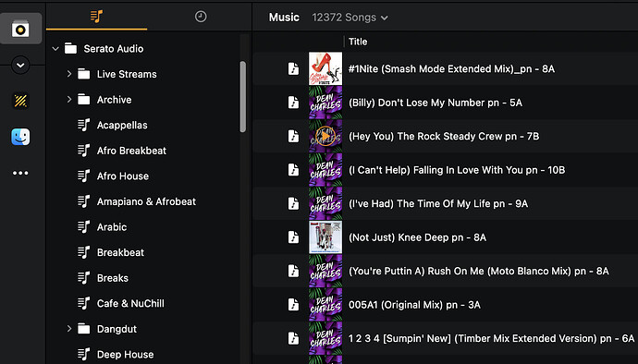This screenshot has width=638, height=364.
Task: Open the Breaks playlist
Action: [112, 278]
